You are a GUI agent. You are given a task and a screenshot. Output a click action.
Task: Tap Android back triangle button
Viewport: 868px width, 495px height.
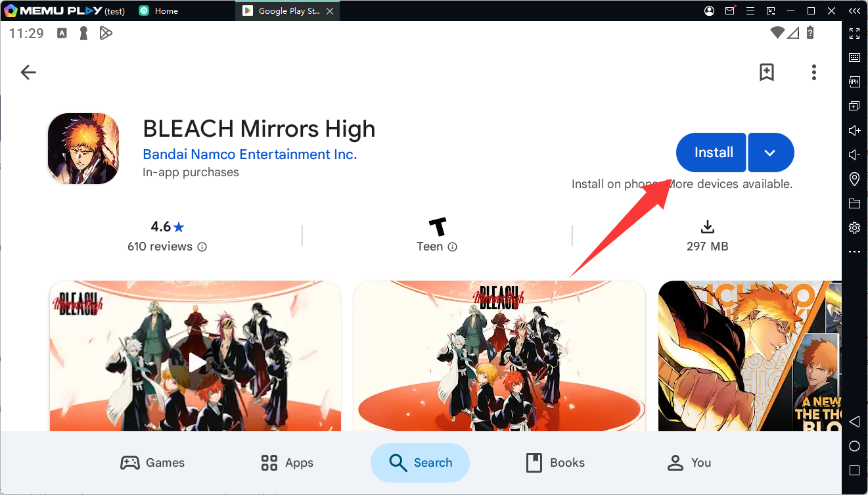point(854,421)
